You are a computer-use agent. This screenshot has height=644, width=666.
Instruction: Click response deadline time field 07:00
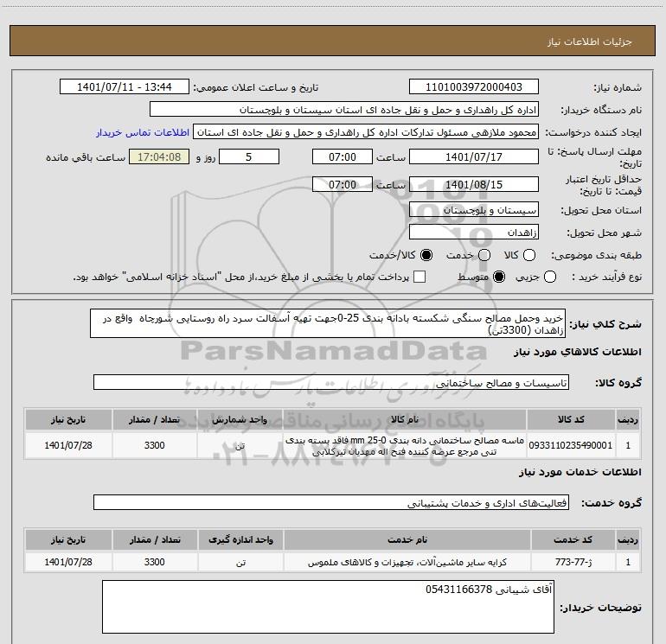[x=343, y=156]
